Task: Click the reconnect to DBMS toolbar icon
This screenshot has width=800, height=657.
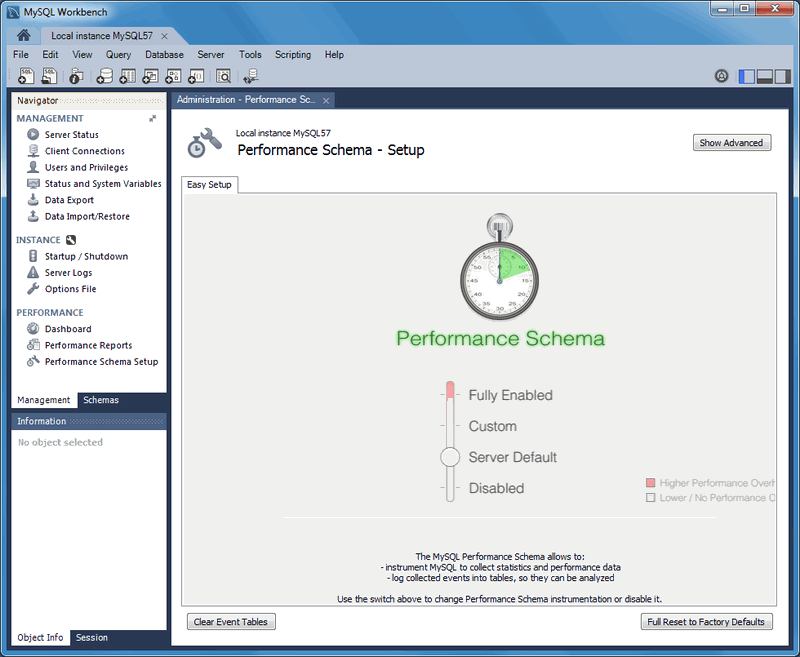Action: coord(250,76)
